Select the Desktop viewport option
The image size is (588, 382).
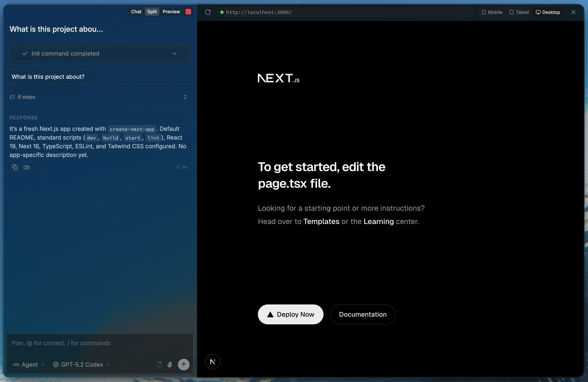[x=548, y=12]
